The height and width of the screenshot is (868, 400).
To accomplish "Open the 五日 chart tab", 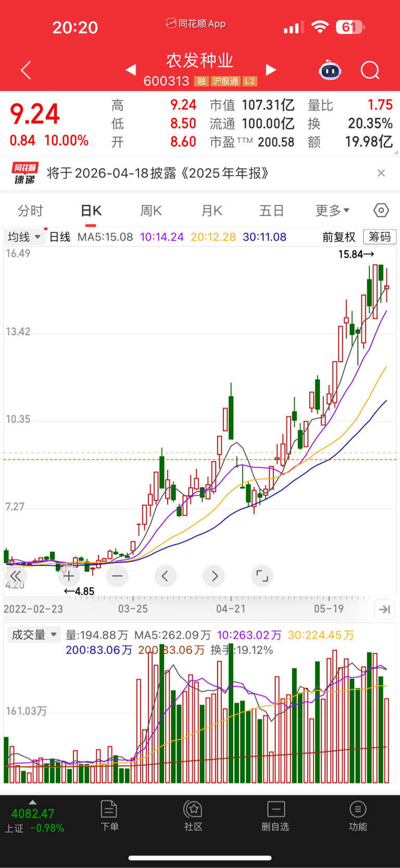I will click(x=271, y=211).
